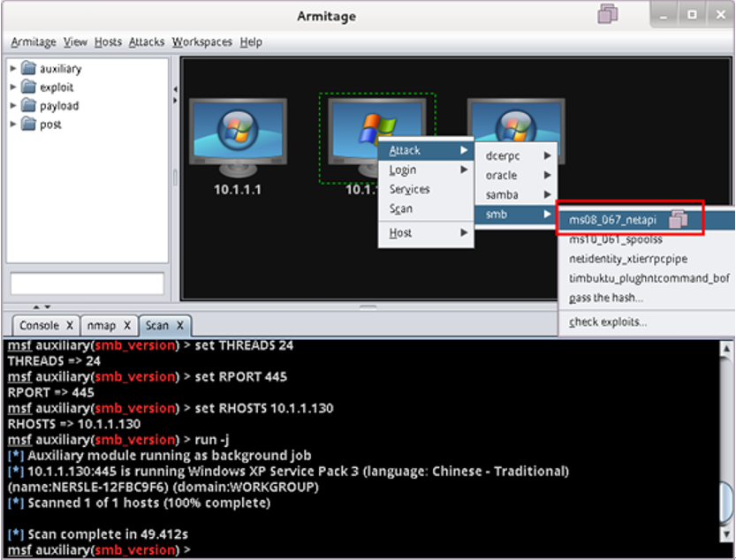Click the stacked windows icon in title bar
The image size is (736, 560).
pos(608,13)
